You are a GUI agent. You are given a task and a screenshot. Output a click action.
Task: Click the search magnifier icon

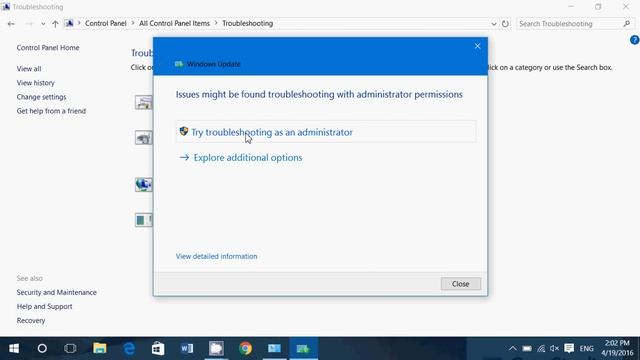[627, 24]
